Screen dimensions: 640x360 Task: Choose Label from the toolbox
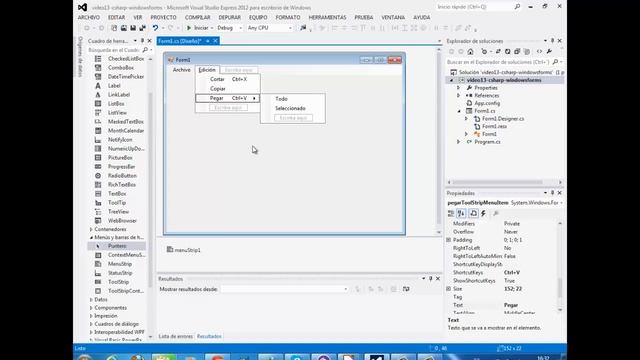tap(114, 86)
